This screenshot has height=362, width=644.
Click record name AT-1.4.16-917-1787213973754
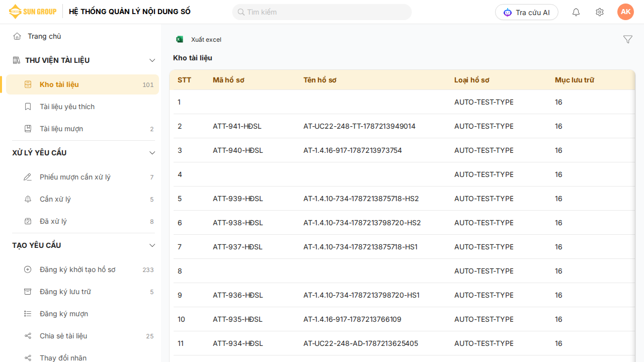tap(353, 150)
